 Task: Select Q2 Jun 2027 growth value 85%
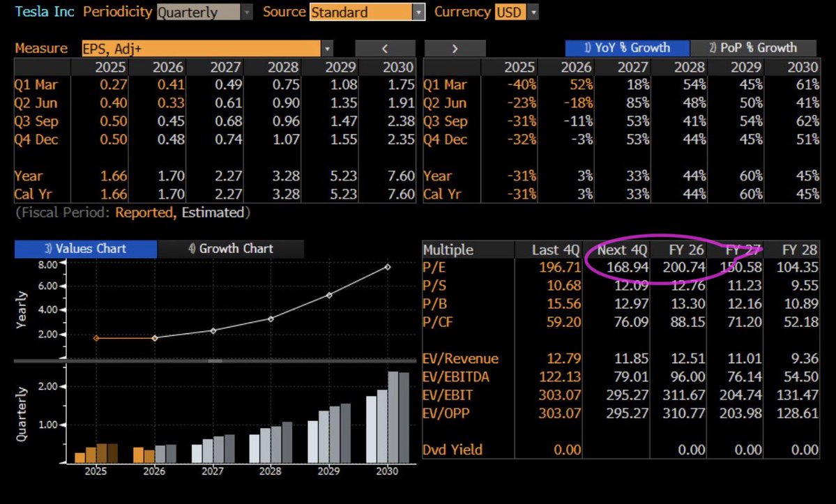coord(638,103)
